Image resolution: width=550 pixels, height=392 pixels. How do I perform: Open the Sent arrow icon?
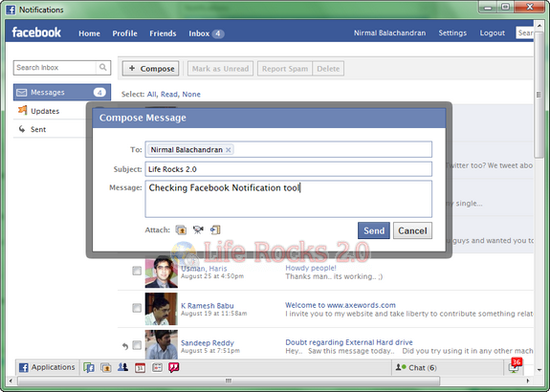coord(22,129)
